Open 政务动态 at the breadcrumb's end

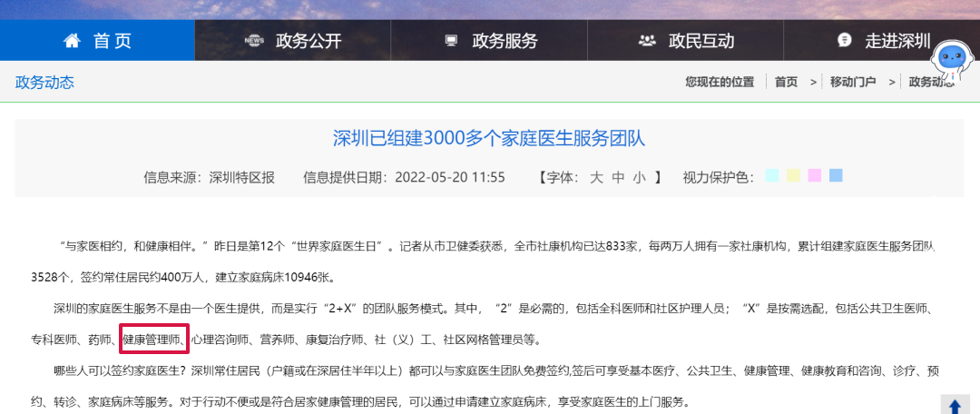click(931, 82)
